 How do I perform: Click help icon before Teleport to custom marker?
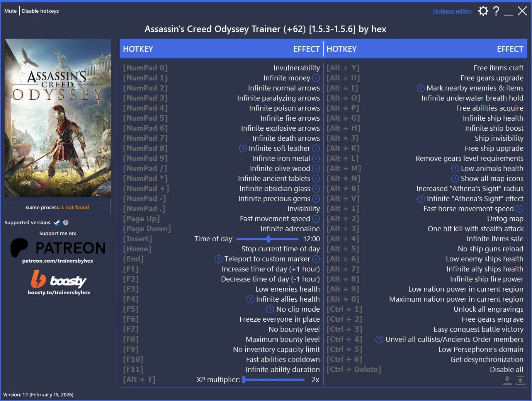[x=219, y=259]
